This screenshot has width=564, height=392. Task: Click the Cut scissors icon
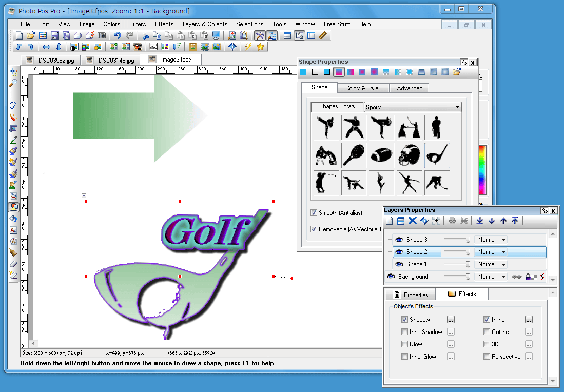[145, 35]
